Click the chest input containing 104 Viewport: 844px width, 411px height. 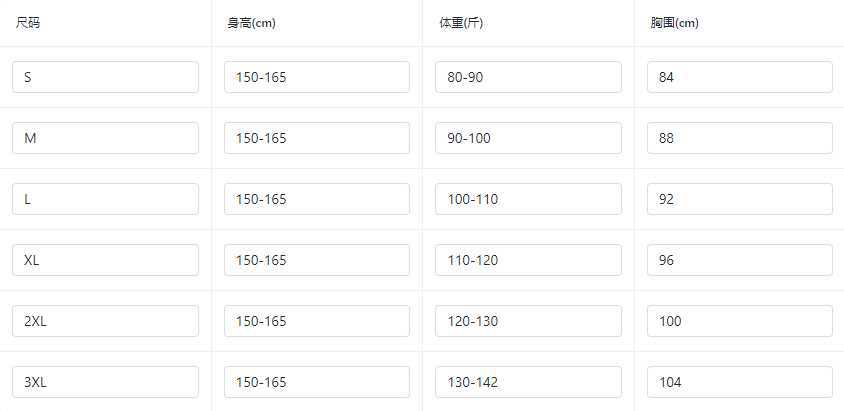[739, 382]
